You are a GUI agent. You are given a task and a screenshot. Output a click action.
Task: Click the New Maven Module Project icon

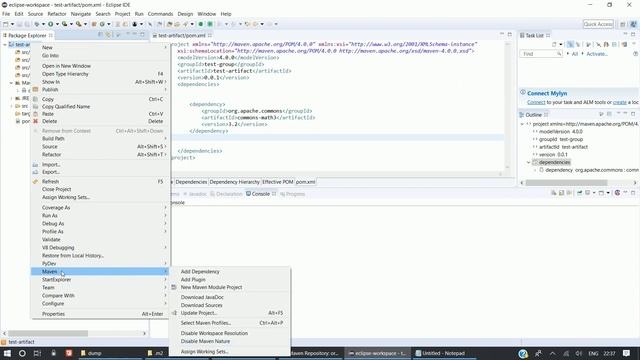[174, 287]
